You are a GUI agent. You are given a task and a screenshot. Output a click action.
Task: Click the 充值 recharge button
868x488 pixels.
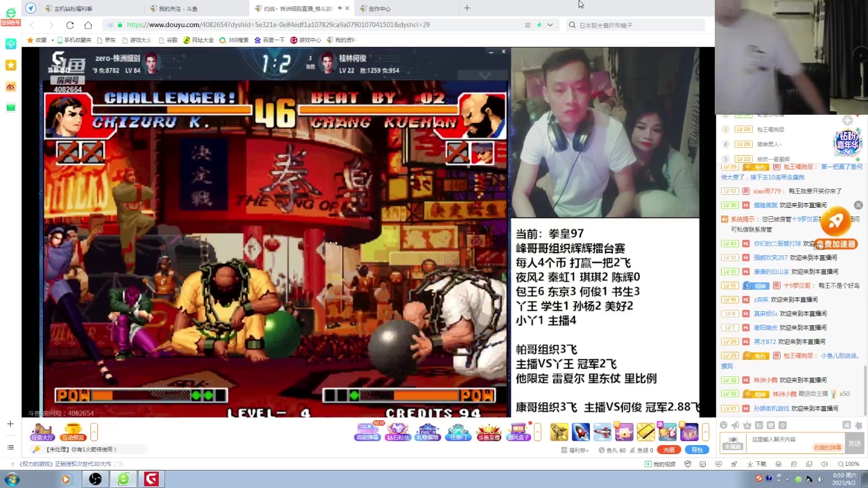[x=669, y=450]
